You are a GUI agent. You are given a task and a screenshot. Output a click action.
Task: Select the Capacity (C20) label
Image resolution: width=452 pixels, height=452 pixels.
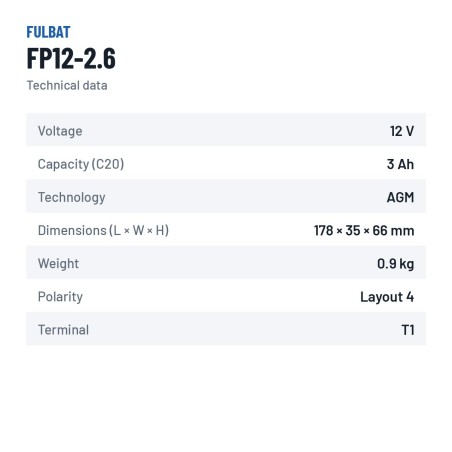tap(81, 164)
